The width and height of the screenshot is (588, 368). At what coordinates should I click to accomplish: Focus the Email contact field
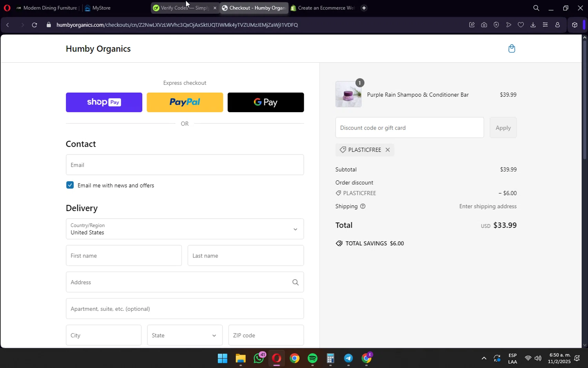pos(185,165)
